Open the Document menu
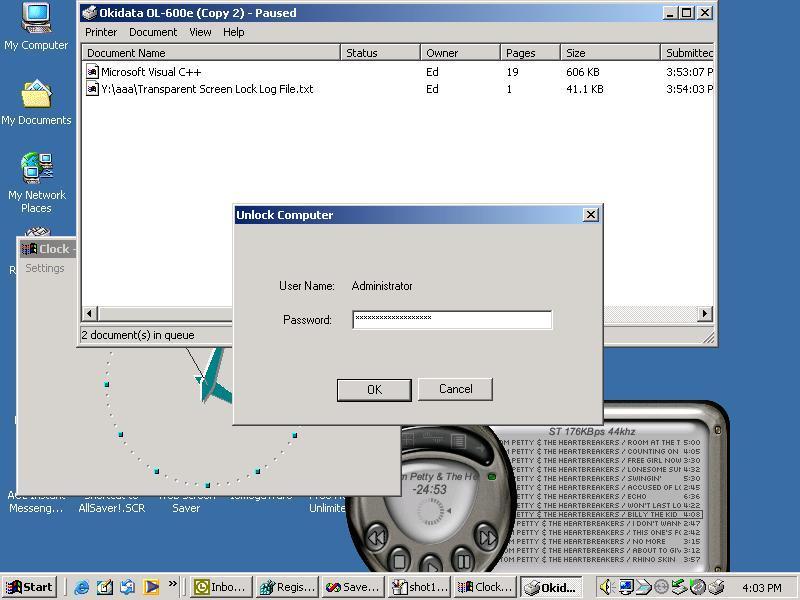Viewport: 800px width, 600px height. 153,32
